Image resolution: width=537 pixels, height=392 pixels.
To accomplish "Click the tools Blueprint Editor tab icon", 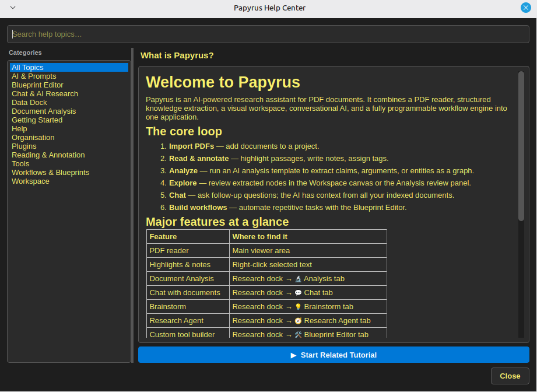I will [298, 335].
